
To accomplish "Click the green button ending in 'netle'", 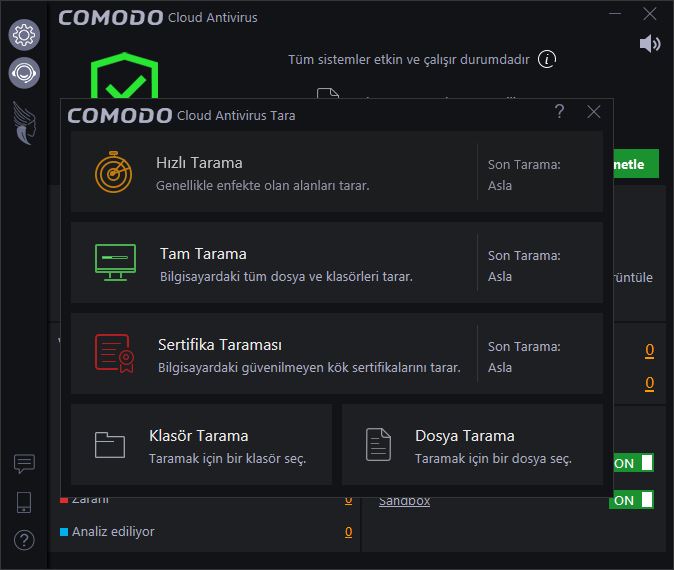I will (x=636, y=164).
